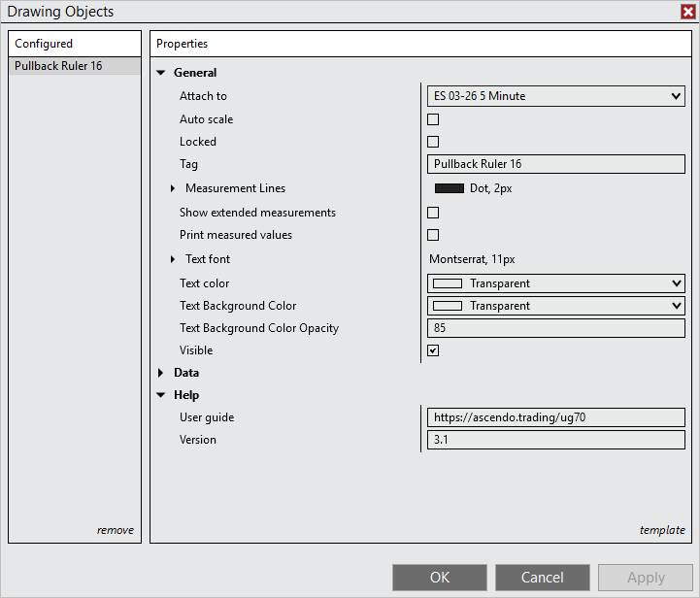Screen dimensions: 700x598
Task: Click the Measurement Lines color swatch
Action: [449, 188]
